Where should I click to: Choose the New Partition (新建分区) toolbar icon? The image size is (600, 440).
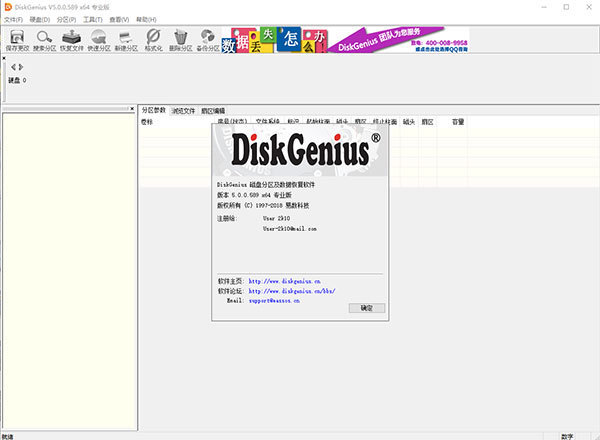(x=126, y=40)
